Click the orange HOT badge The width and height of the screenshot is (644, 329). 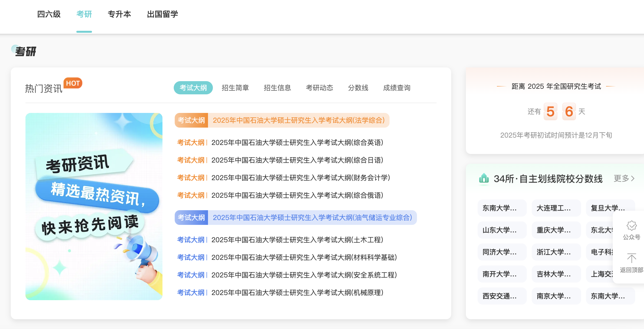[x=73, y=83]
